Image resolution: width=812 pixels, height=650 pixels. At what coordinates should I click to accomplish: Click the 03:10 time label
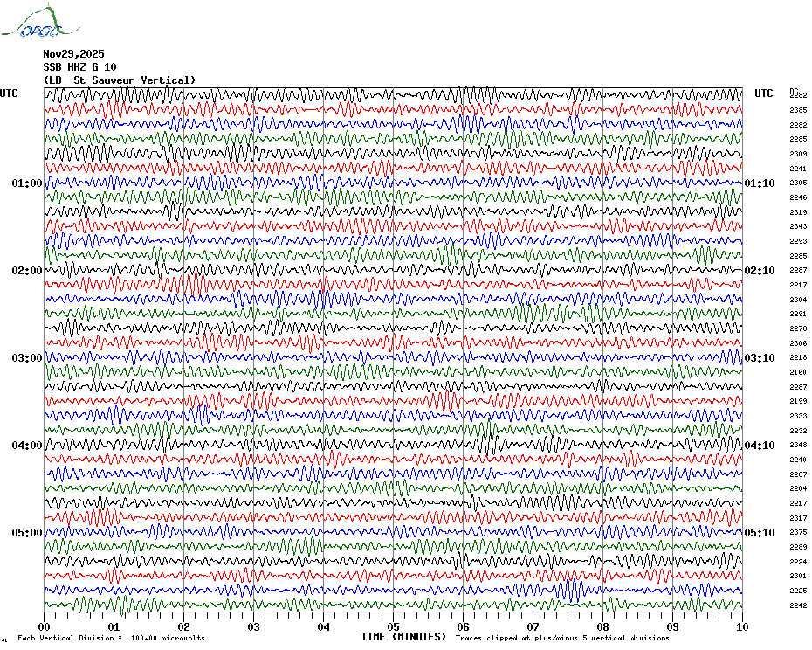click(x=760, y=358)
